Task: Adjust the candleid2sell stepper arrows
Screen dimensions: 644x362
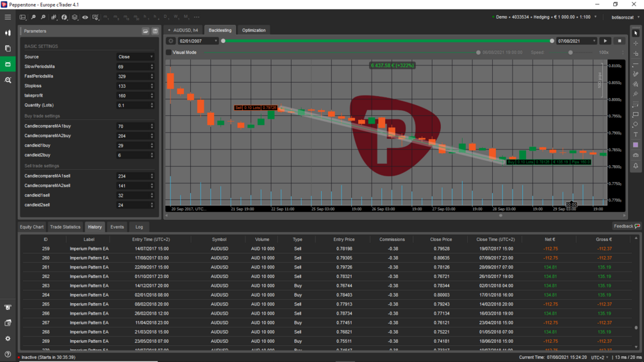Action: [x=152, y=205]
